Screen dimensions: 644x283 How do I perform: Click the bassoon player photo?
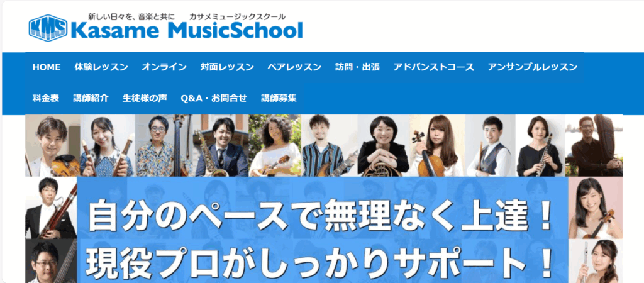51,208
